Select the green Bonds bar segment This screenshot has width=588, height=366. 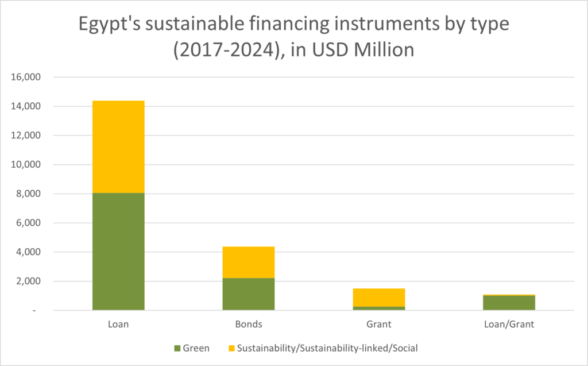pyautogui.click(x=249, y=294)
